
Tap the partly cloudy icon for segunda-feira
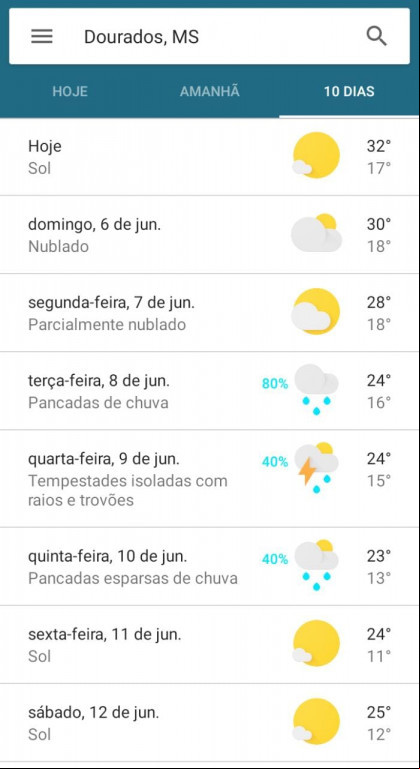[315, 311]
